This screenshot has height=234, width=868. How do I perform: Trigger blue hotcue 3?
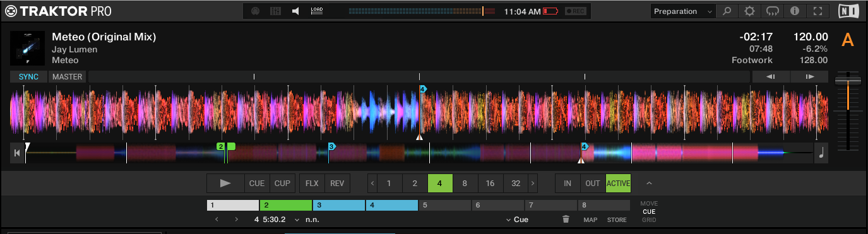point(339,205)
